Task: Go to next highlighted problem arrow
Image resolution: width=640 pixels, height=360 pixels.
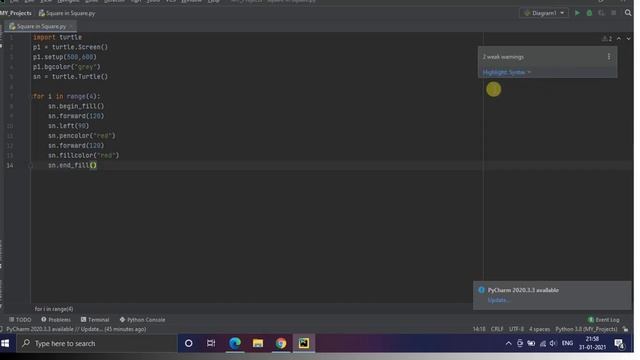Action: tap(629, 38)
